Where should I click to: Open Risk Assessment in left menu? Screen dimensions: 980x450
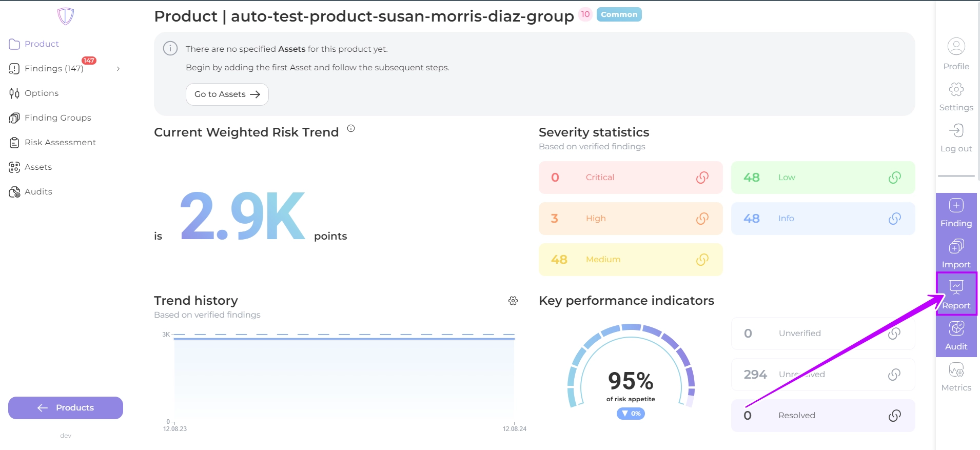pos(60,143)
